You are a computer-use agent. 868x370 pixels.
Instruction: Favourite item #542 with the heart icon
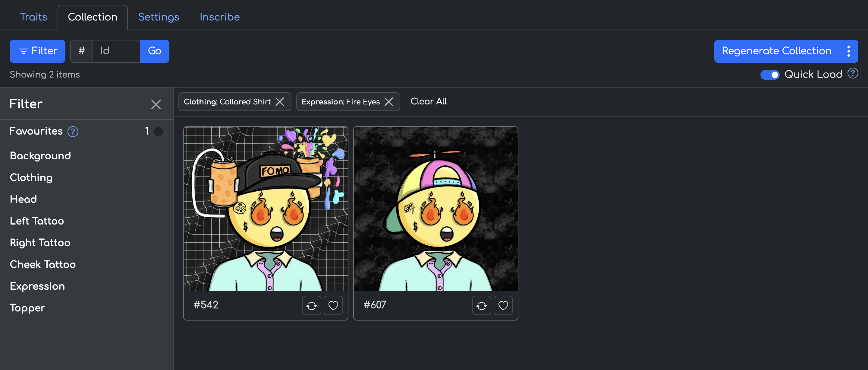[333, 306]
